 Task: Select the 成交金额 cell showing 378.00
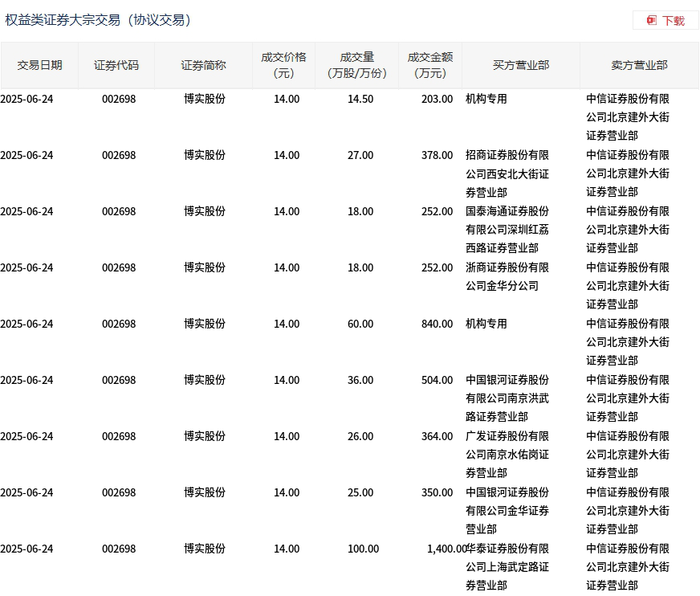tap(437, 155)
